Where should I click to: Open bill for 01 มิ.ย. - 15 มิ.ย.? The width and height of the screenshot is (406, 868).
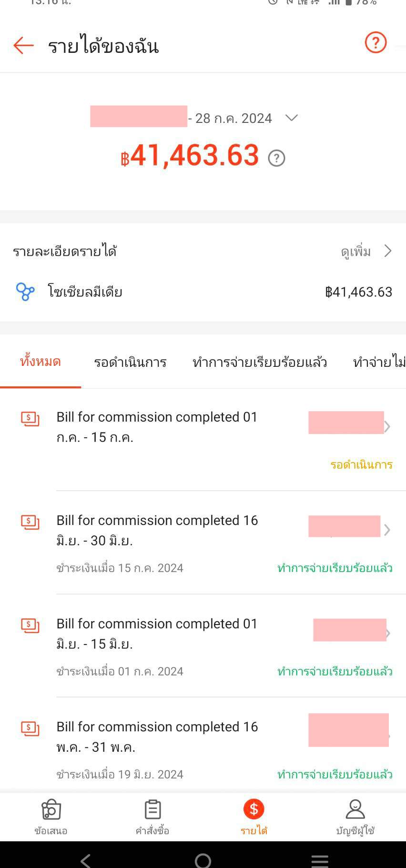[x=157, y=634]
